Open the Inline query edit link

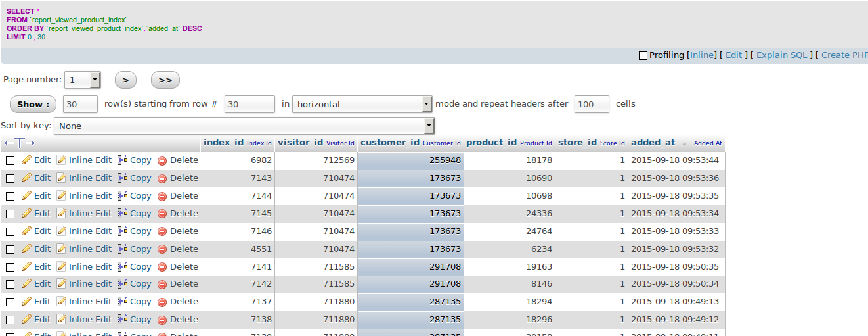point(702,55)
